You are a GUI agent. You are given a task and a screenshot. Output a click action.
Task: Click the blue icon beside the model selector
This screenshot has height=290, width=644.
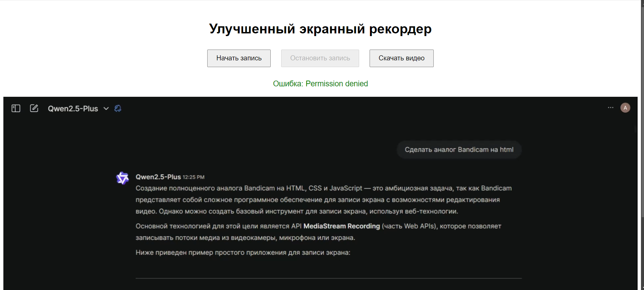(x=118, y=108)
